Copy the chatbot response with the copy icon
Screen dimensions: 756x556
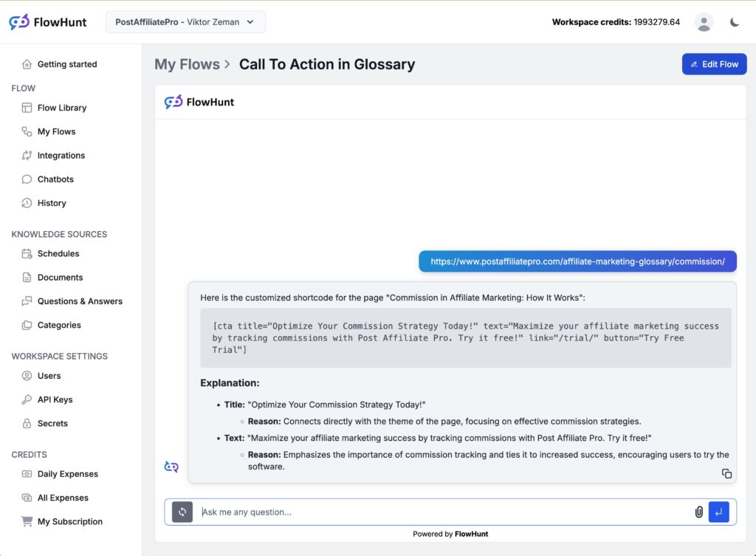click(x=726, y=473)
